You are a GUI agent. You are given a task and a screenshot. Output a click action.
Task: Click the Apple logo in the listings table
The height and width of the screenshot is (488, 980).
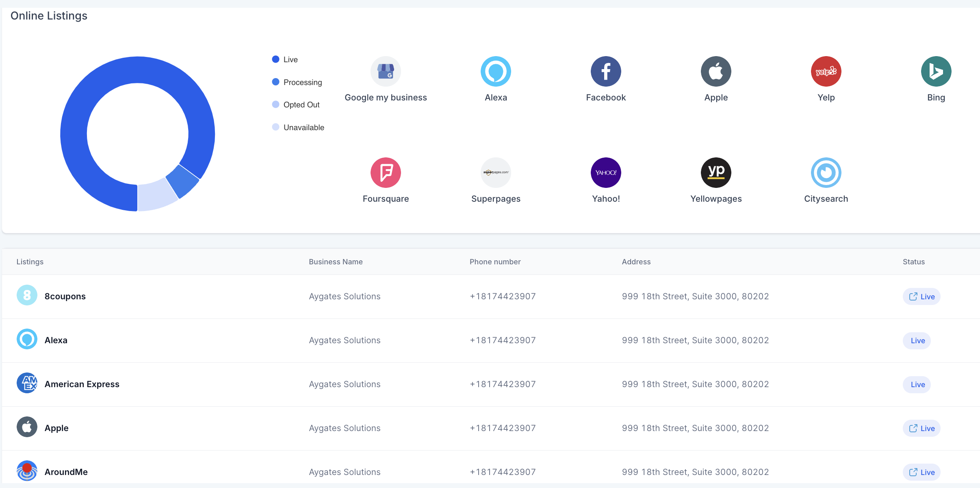click(27, 427)
